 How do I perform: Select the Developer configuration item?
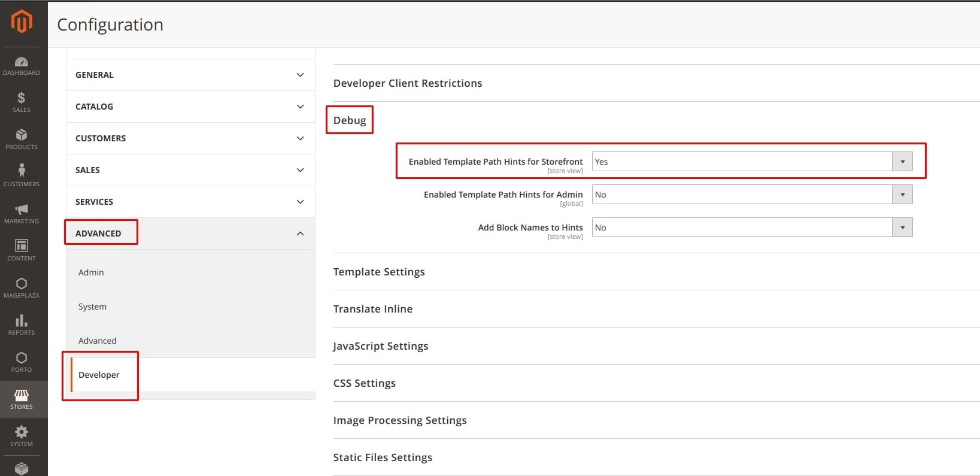click(x=99, y=375)
